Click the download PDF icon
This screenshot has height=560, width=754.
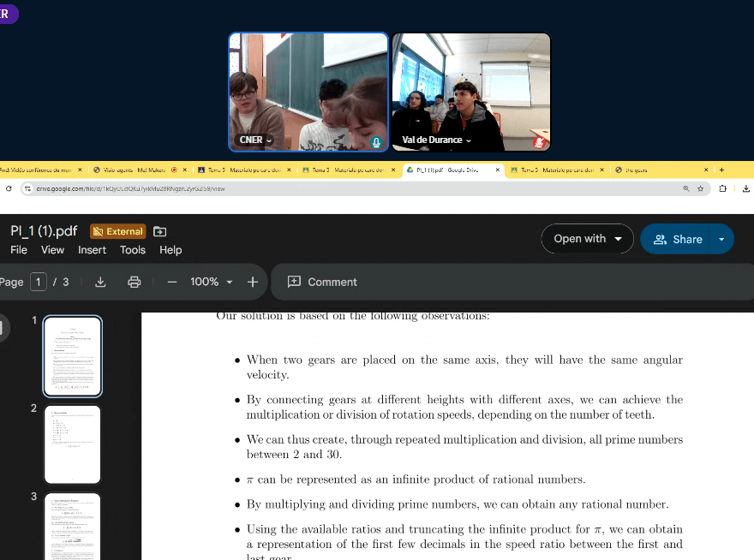click(x=100, y=282)
